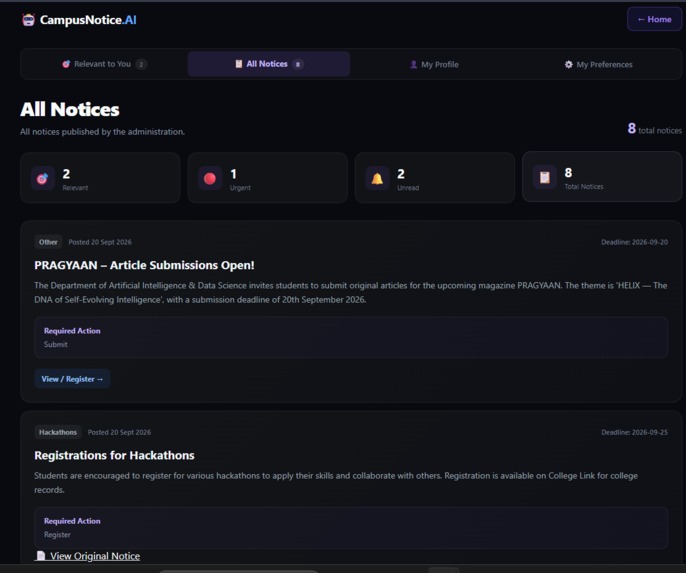Click the CampusNotice.AI robot logo icon
Viewport: 686px width, 573px height.
[x=28, y=20]
